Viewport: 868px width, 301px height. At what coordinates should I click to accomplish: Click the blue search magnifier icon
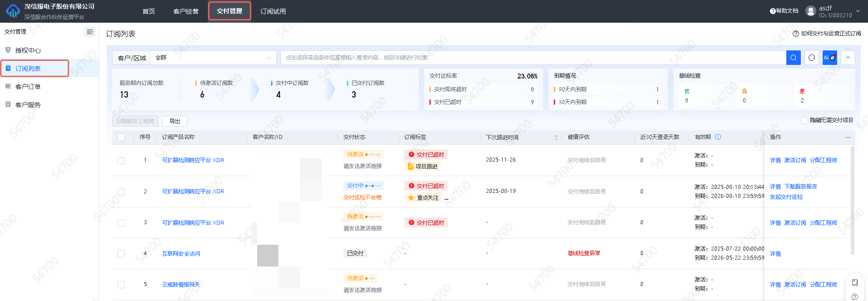tap(793, 58)
